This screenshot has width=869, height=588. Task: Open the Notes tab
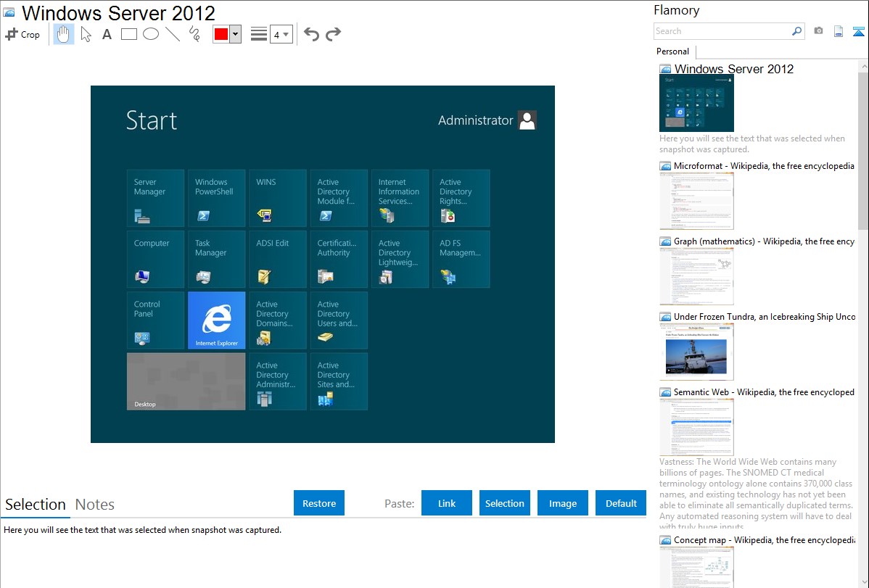tap(95, 505)
